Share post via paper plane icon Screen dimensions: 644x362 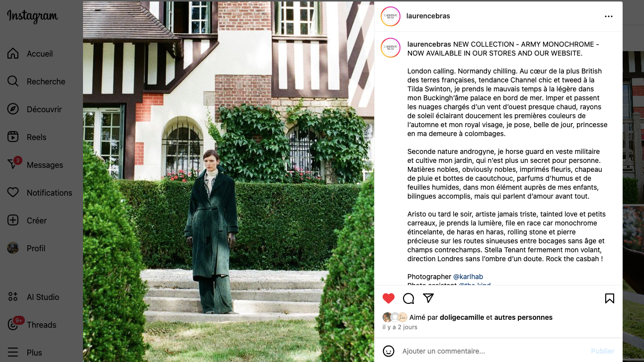coord(428,298)
